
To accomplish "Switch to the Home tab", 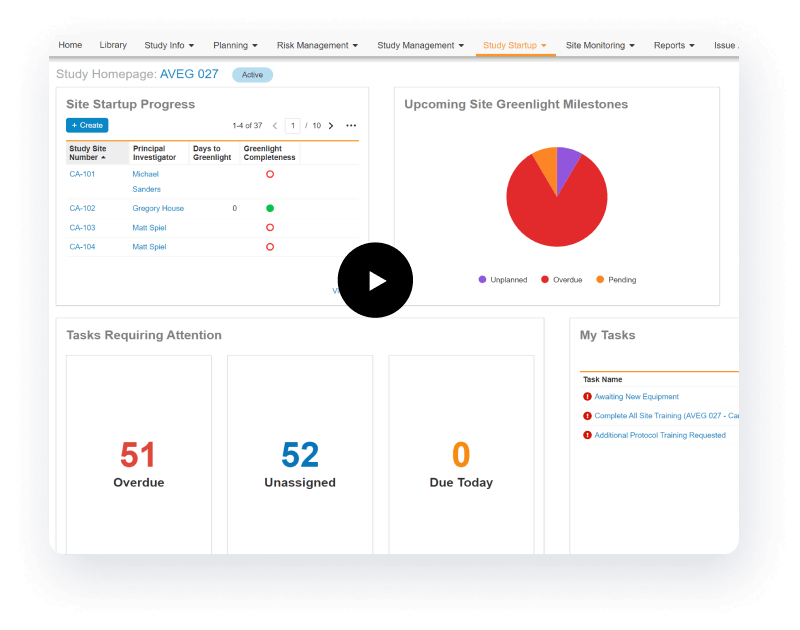I will click(x=70, y=46).
